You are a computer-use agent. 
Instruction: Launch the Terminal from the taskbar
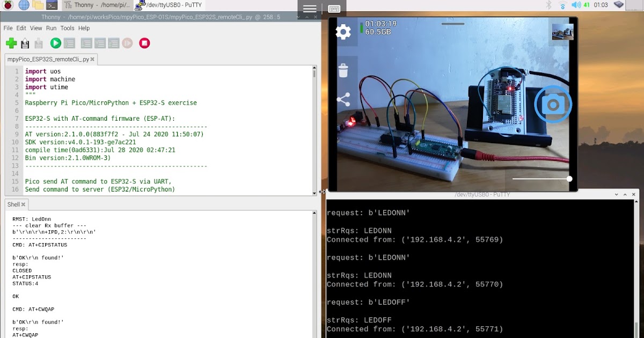point(52,5)
